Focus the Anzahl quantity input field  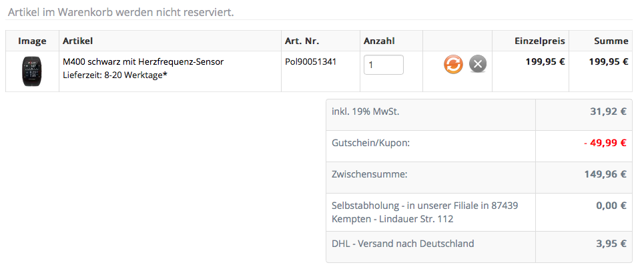pyautogui.click(x=384, y=65)
